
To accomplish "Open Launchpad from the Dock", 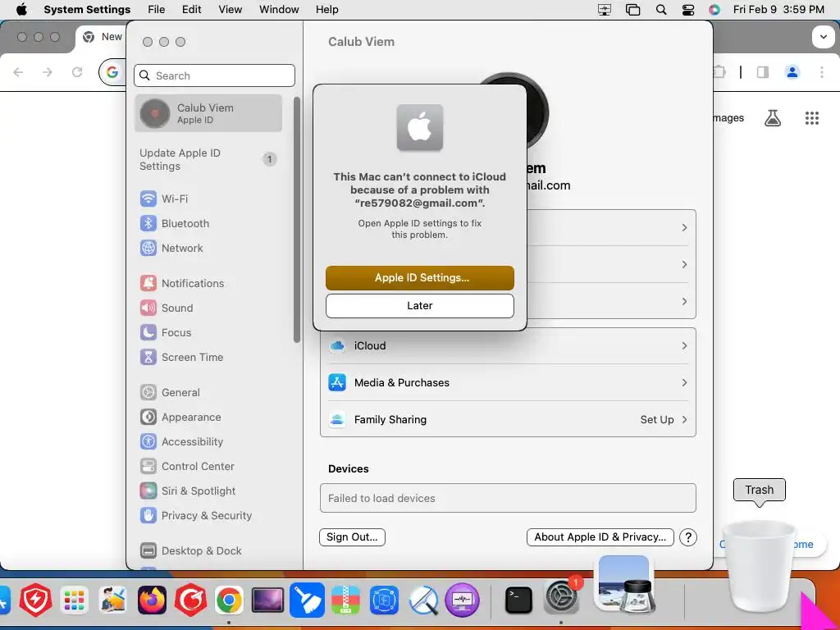I will pos(74,600).
